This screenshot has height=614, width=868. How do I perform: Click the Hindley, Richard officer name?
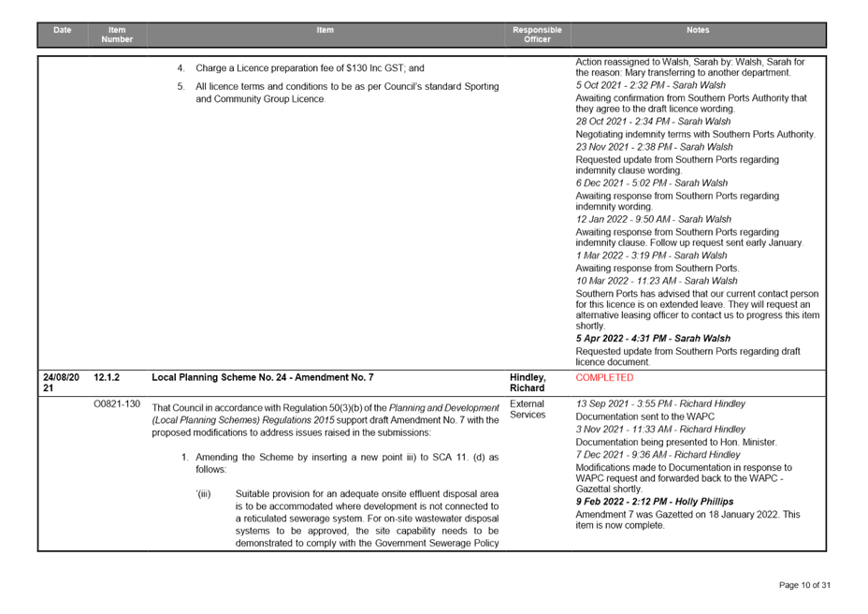pos(528,382)
